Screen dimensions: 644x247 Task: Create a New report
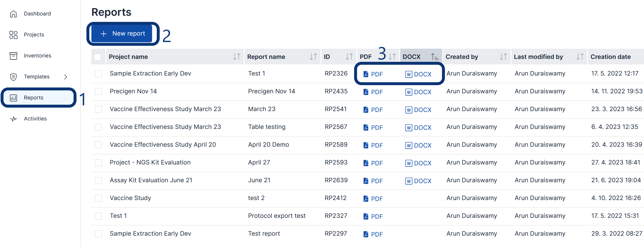(122, 34)
